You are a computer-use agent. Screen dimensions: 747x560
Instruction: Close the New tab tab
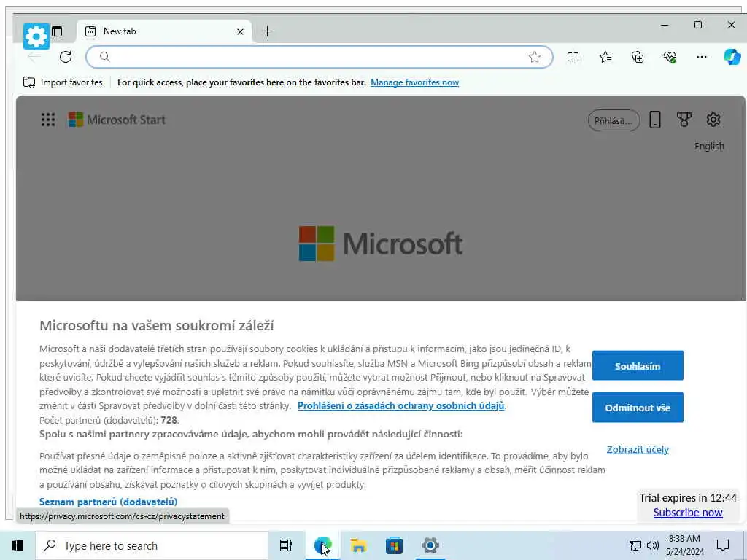coord(240,31)
